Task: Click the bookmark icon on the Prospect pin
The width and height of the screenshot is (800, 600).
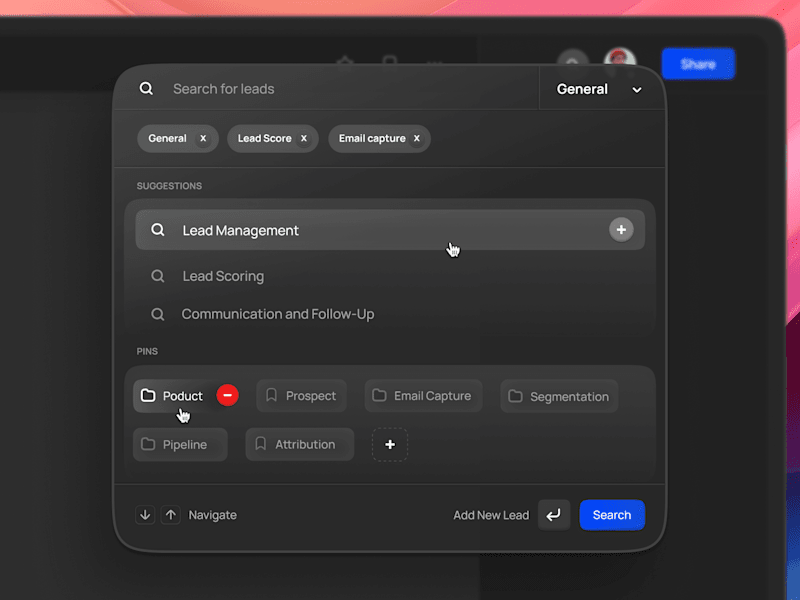Action: click(271, 395)
